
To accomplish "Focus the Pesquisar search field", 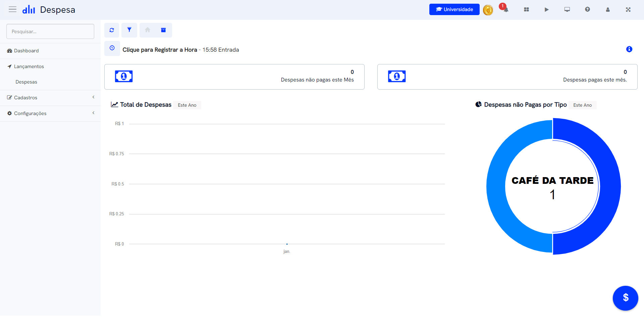I will (50, 31).
